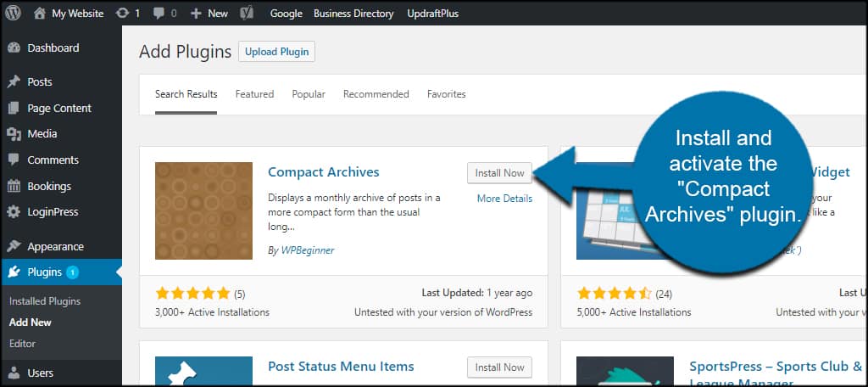
Task: Click the SportsPress plugin thumbnail
Action: pos(625,370)
